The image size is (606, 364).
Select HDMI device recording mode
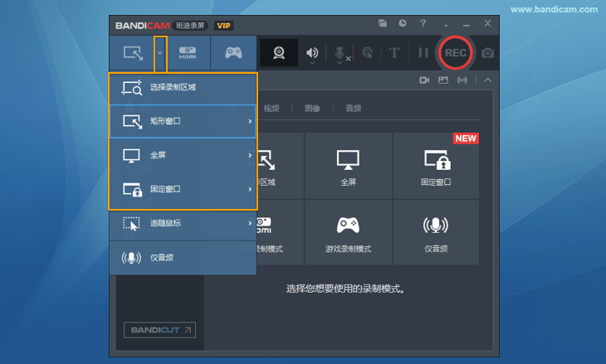coord(189,53)
